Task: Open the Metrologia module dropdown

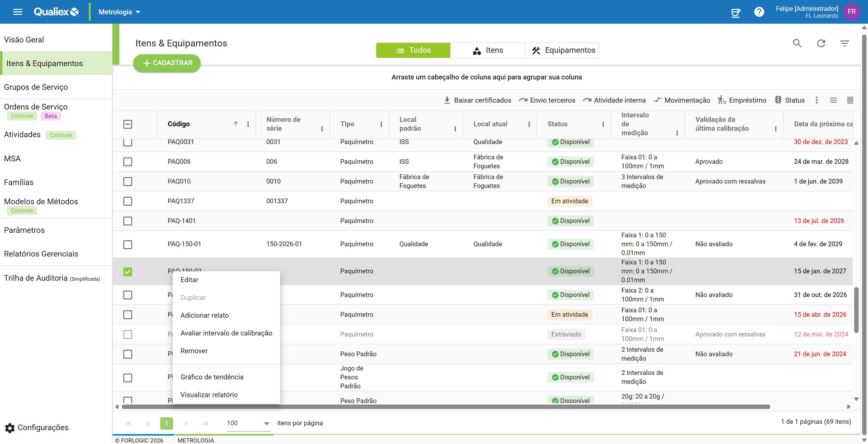Action: [119, 12]
